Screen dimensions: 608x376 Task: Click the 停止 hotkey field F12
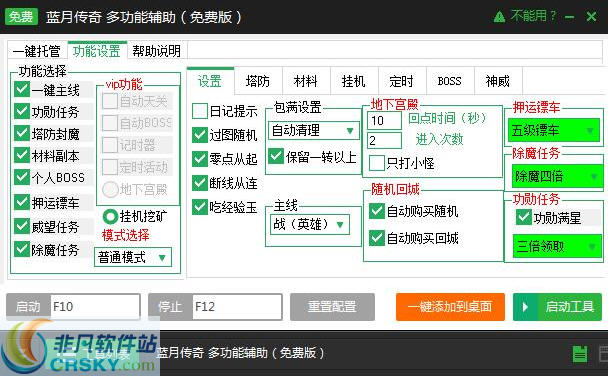tap(237, 307)
